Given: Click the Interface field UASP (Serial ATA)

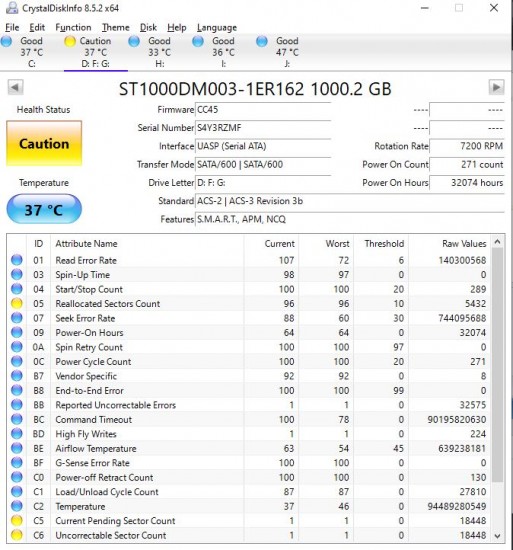Looking at the screenshot, I should [263, 146].
